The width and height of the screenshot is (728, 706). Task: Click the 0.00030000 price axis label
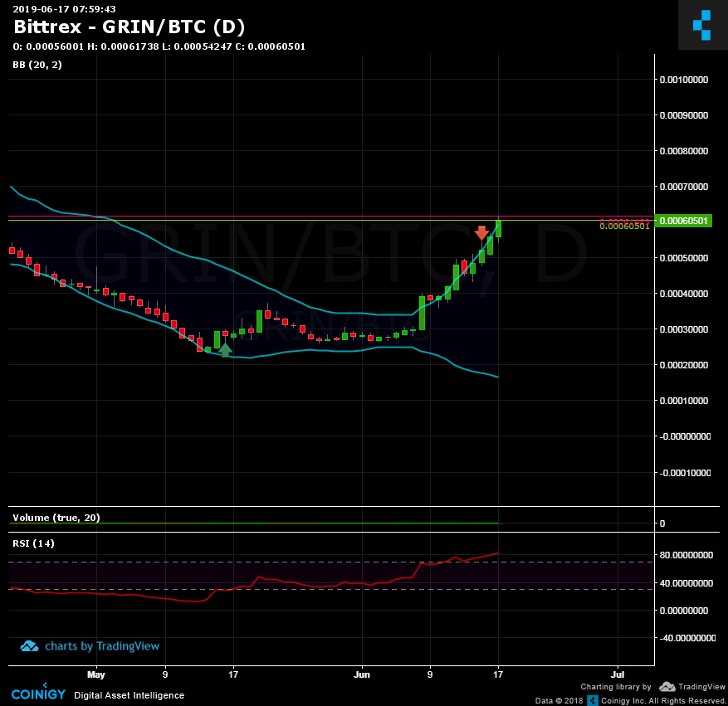tap(684, 329)
